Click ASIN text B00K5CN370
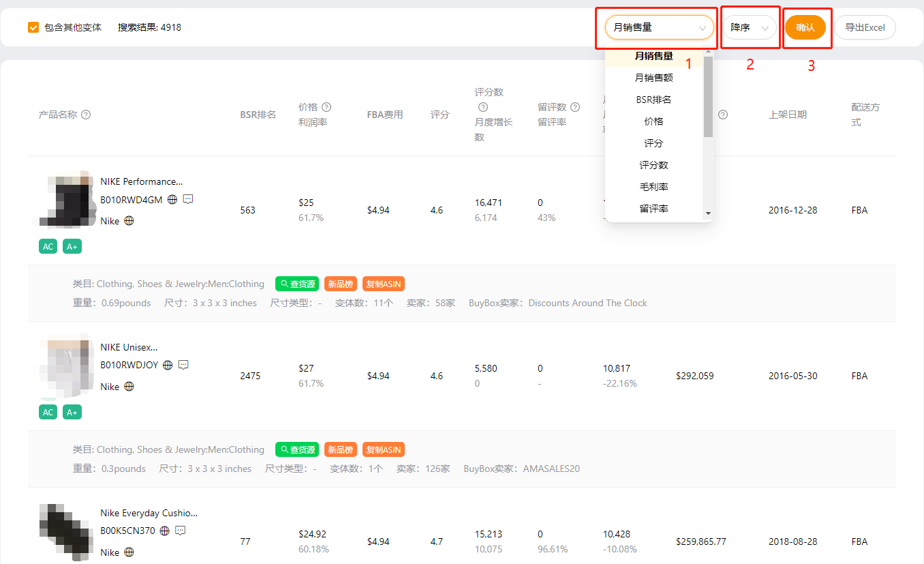The width and height of the screenshot is (924, 564). 128,531
